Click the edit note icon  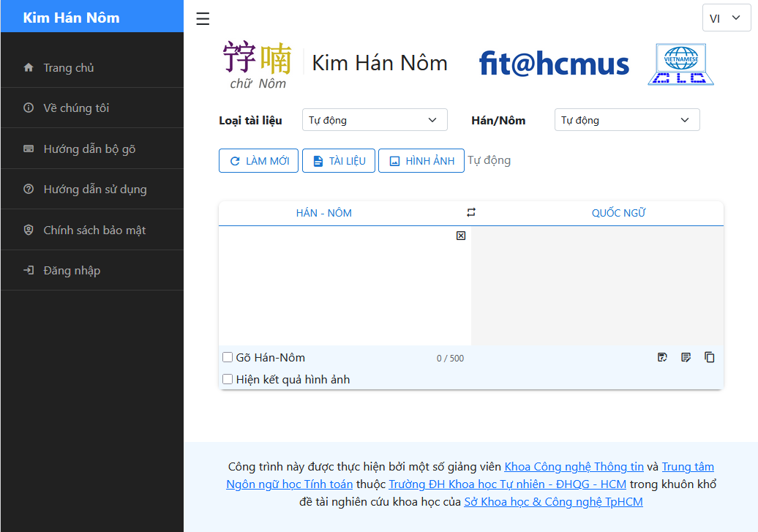(x=686, y=358)
